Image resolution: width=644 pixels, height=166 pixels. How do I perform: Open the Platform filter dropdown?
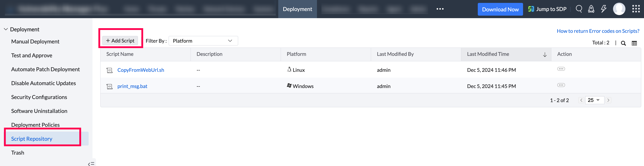click(x=203, y=41)
